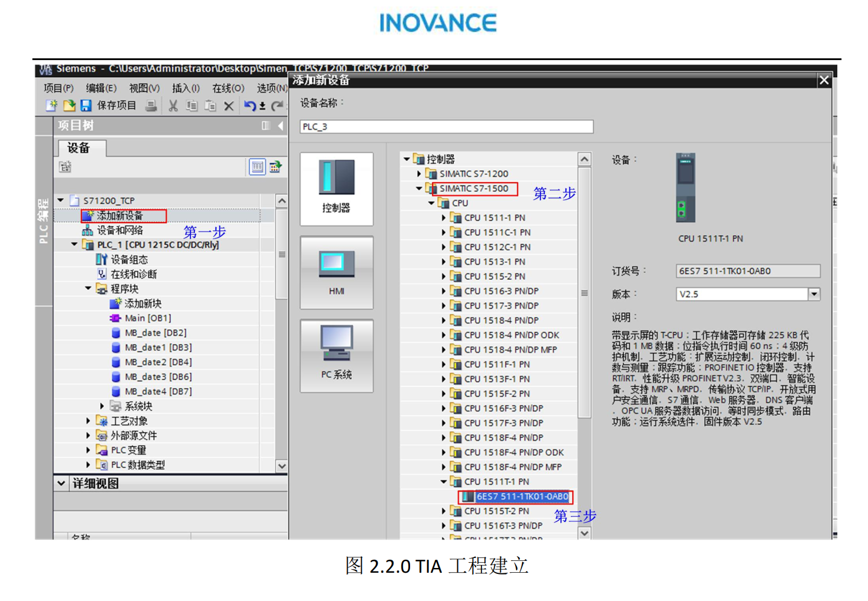Click the 保存项目 button
Image resolution: width=868 pixels, height=601 pixels.
pyautogui.click(x=117, y=105)
